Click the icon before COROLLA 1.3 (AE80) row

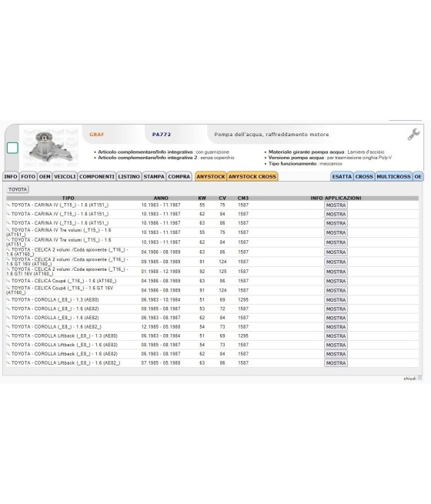[8, 299]
